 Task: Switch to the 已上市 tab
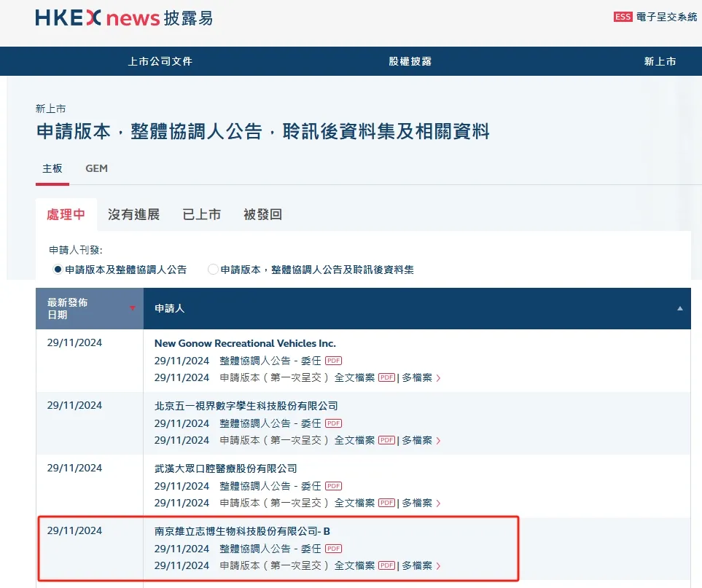point(201,213)
